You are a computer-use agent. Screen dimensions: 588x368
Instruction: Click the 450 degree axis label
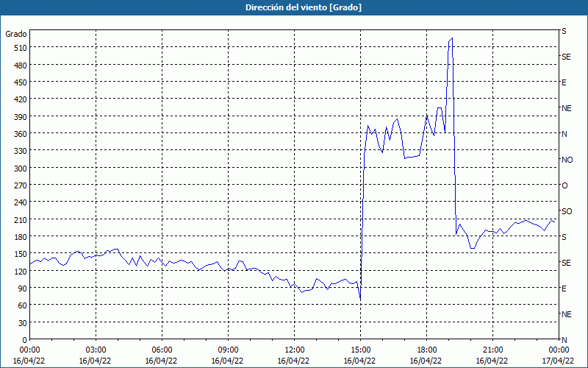pyautogui.click(x=20, y=82)
